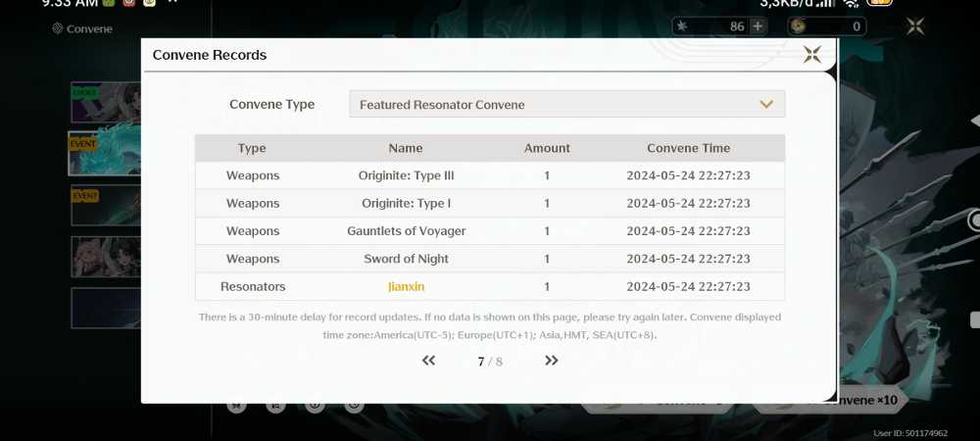Click the gold coin currency icon
980x441 pixels.
[798, 26]
